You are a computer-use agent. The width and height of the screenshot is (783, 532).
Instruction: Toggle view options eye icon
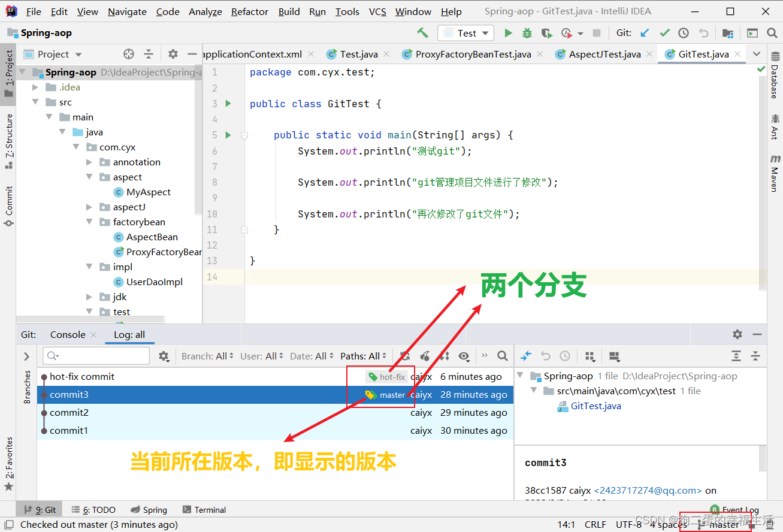point(464,356)
